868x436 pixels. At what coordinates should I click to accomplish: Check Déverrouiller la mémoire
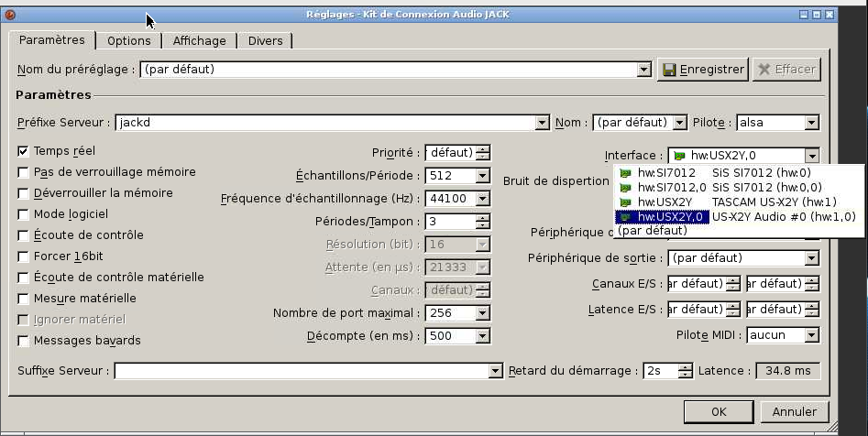(x=23, y=193)
